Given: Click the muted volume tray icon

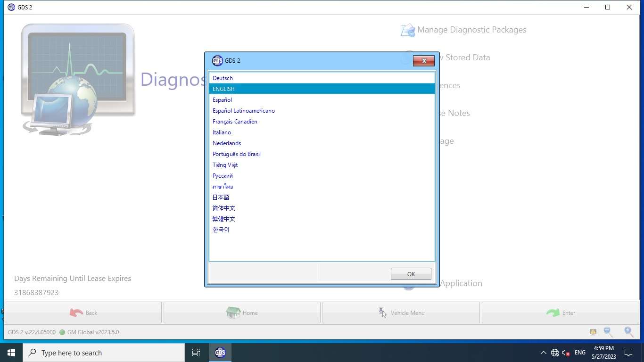Looking at the screenshot, I should point(566,353).
